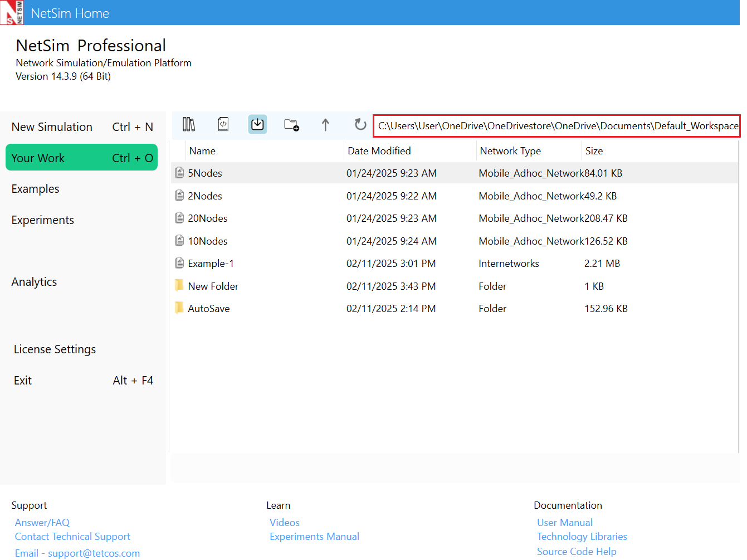The image size is (747, 560).
Task: Select the Example-1 file name
Action: tap(211, 264)
